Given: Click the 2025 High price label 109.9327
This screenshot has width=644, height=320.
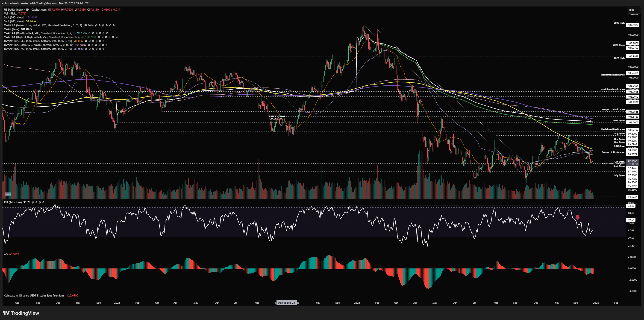Looking at the screenshot, I should (x=633, y=25).
